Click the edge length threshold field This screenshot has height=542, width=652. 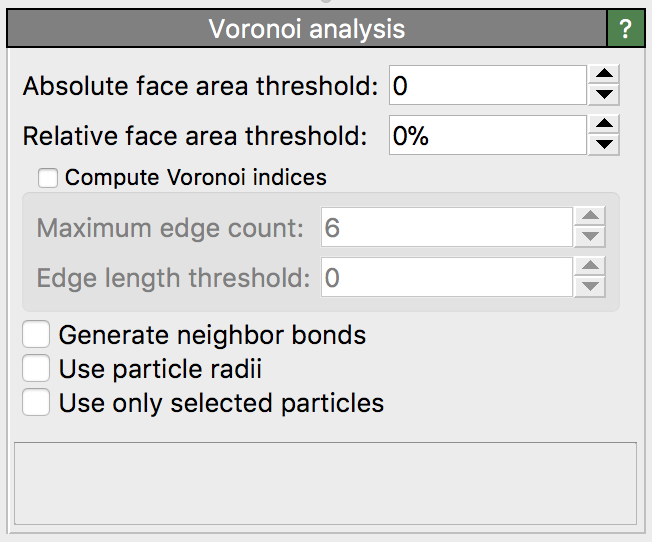coord(446,277)
